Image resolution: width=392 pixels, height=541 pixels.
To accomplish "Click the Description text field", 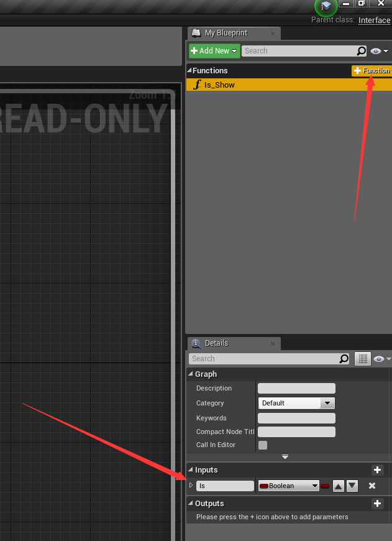I will (296, 388).
